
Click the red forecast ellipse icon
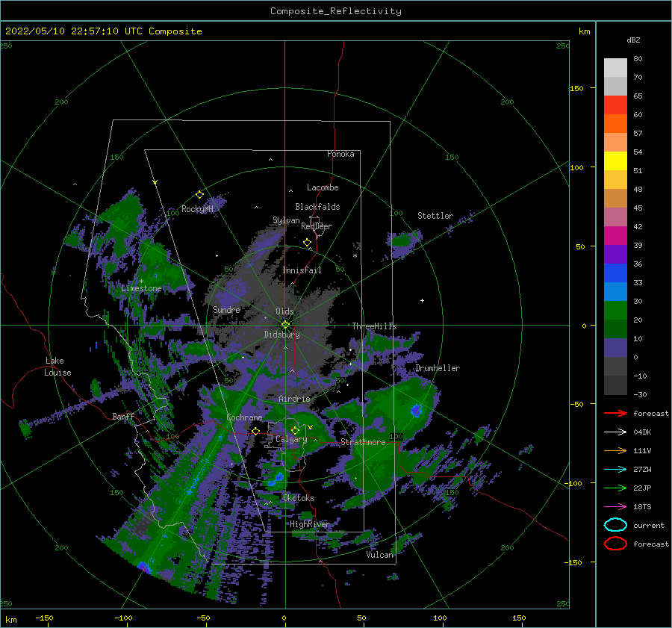click(615, 544)
